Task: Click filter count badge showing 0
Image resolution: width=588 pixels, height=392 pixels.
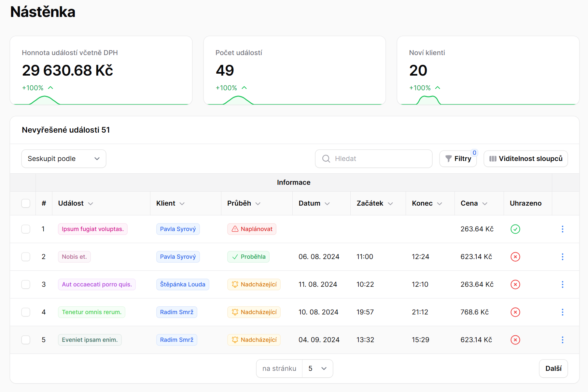Action: 474,152
